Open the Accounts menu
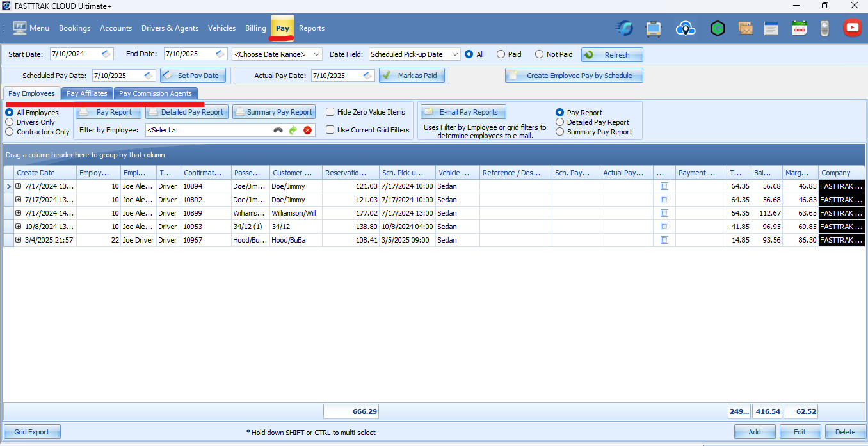This screenshot has height=446, width=868. [x=116, y=28]
